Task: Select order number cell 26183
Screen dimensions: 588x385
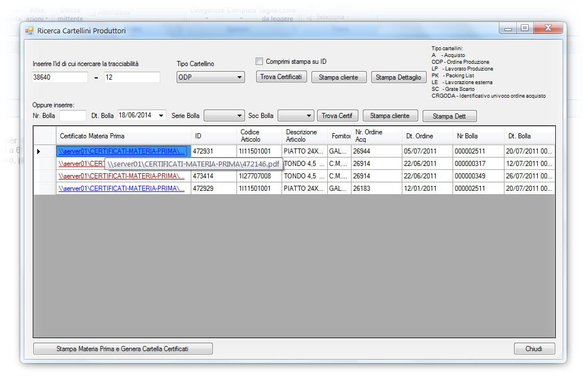Action: tap(376, 189)
